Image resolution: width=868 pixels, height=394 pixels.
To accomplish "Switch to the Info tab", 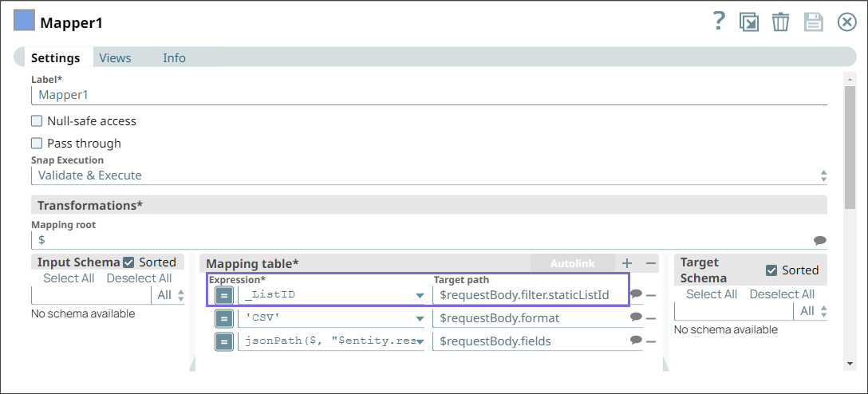I will 175,58.
